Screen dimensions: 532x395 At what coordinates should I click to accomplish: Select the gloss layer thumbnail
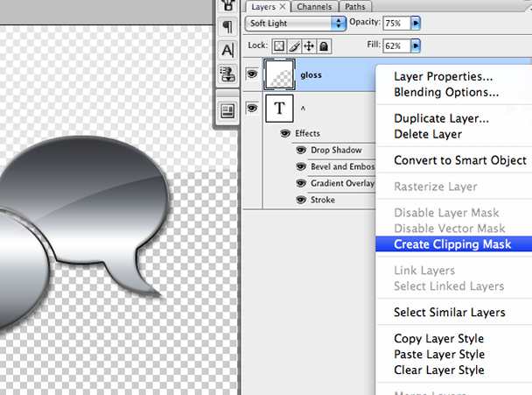pyautogui.click(x=279, y=74)
